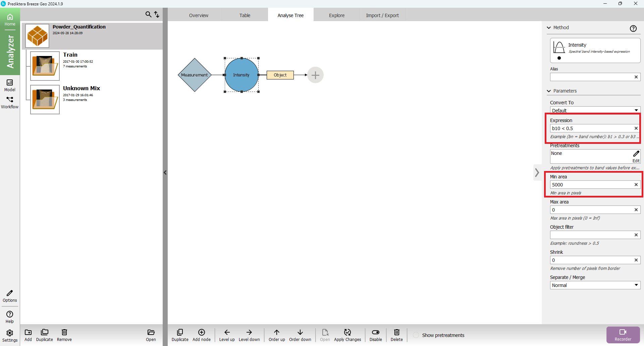Click the sort order arrows icon

coord(157,14)
